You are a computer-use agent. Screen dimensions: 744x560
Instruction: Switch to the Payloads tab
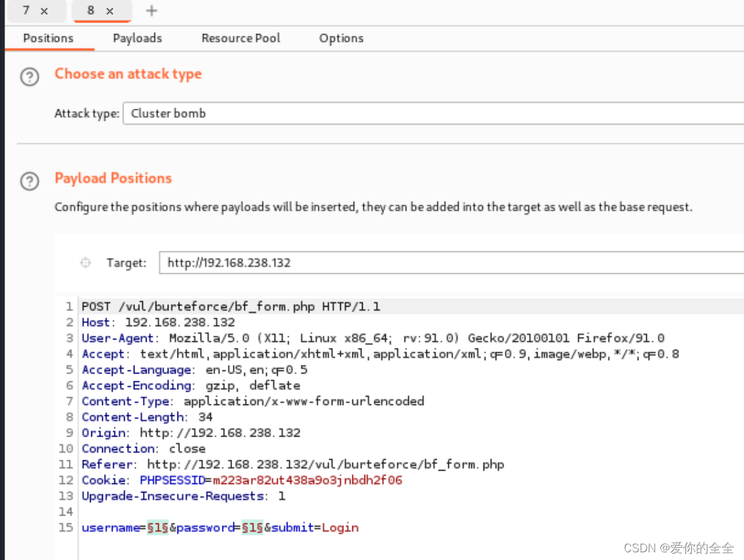coord(138,38)
